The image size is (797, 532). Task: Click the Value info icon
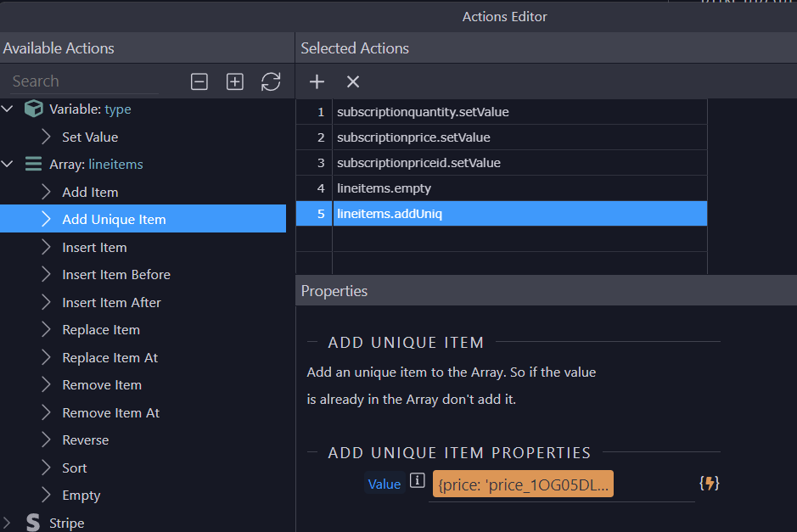coord(417,481)
